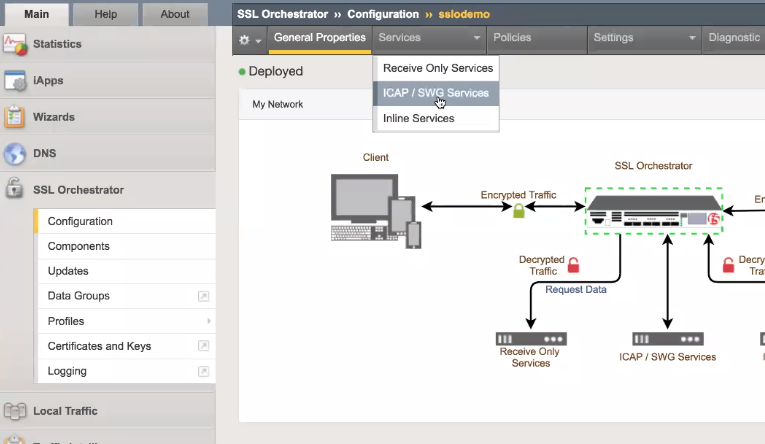Viewport: 765px width, 444px height.
Task: Click the Deployed status text
Action: coord(276,71)
